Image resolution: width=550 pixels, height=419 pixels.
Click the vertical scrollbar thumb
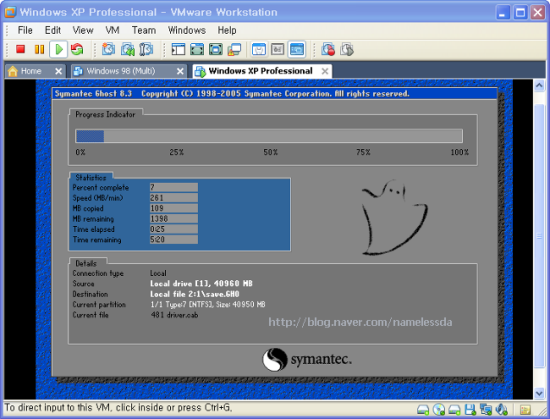[539, 236]
